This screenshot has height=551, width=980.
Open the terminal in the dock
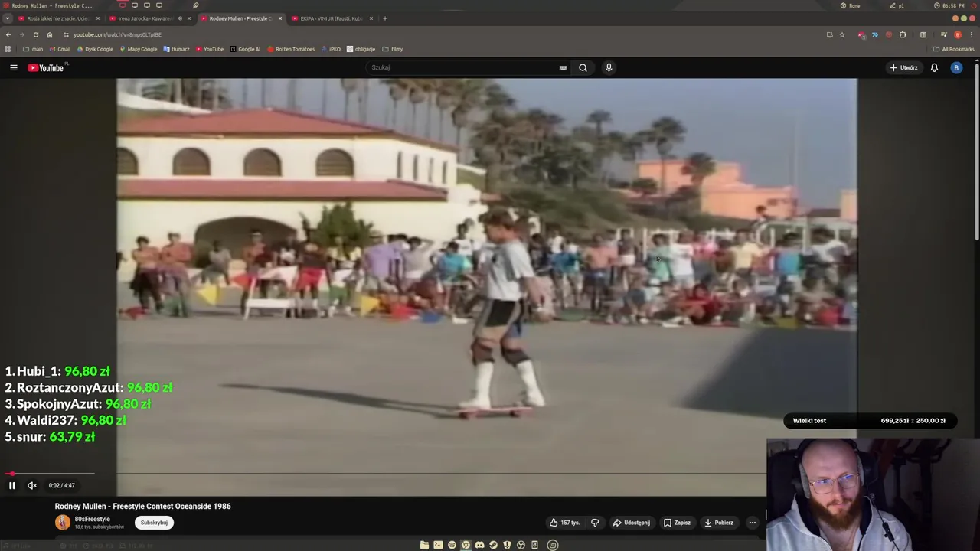click(x=438, y=545)
